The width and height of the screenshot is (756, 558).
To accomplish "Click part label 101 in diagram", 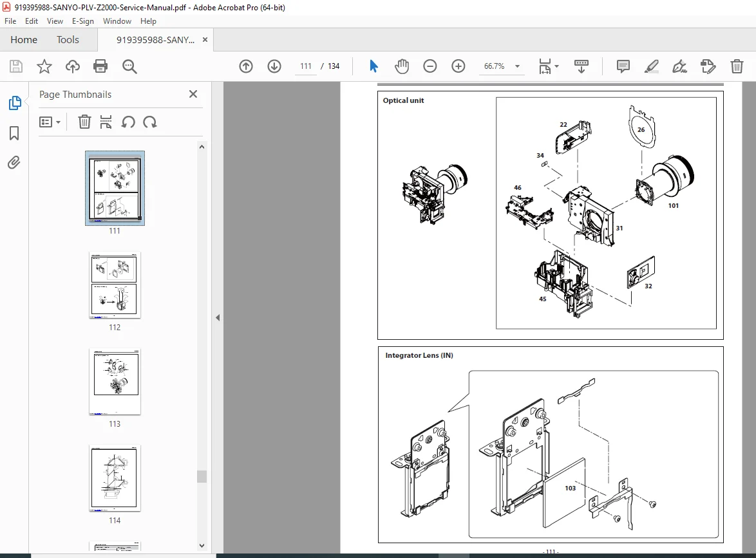I will (673, 206).
